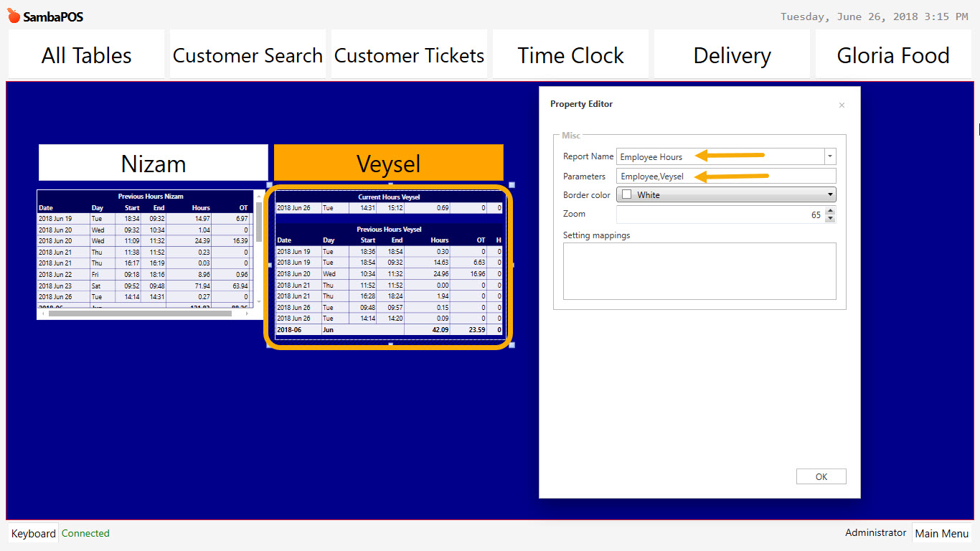Open the Border color dropdown
The image size is (980, 551).
[829, 194]
